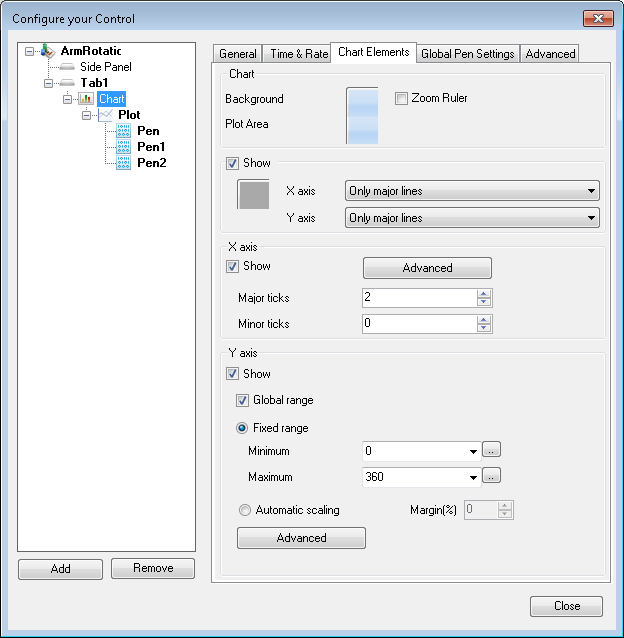624x638 pixels.
Task: Click the Plot node icon
Action: pyautogui.click(x=105, y=115)
